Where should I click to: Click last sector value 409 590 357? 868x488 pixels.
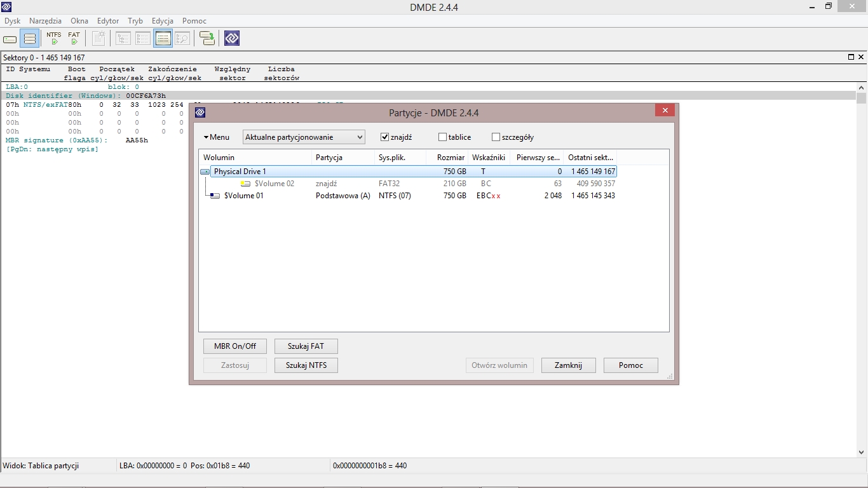[x=595, y=184]
